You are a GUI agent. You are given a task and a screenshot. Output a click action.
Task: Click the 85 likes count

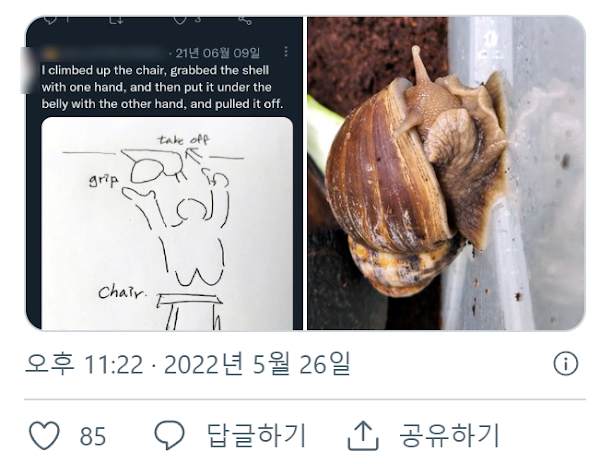click(x=93, y=436)
